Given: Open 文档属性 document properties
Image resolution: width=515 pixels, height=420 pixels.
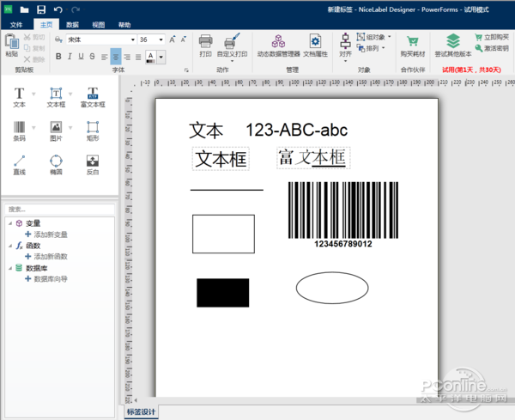Looking at the screenshot, I should (x=315, y=46).
